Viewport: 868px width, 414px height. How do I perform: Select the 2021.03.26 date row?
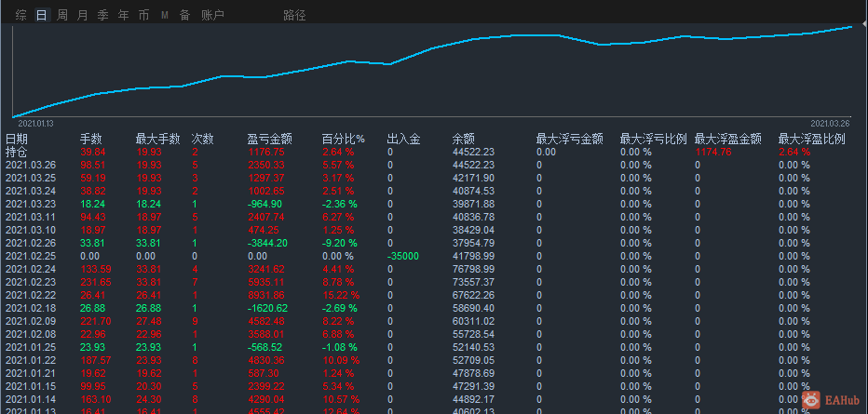(434, 165)
